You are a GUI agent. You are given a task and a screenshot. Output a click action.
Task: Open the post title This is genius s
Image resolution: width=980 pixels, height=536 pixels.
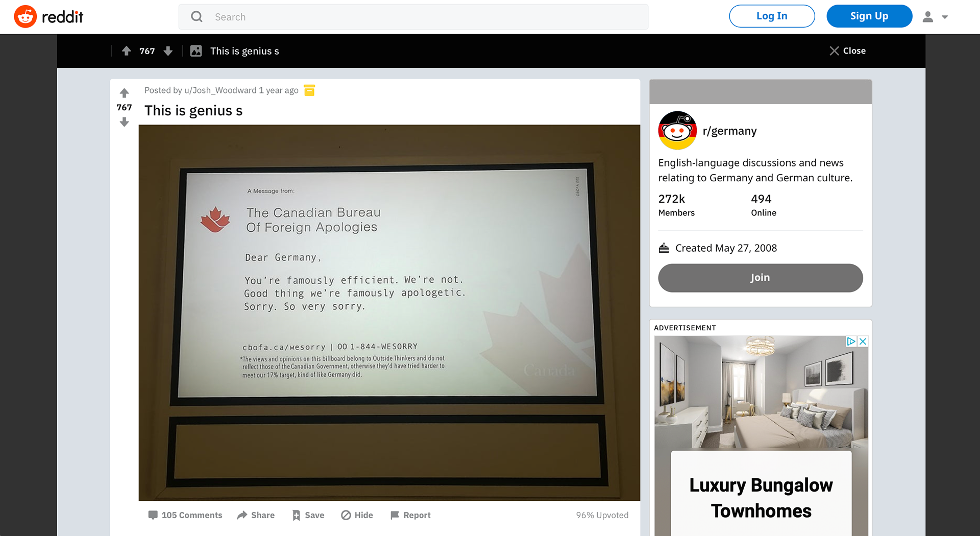tap(193, 110)
